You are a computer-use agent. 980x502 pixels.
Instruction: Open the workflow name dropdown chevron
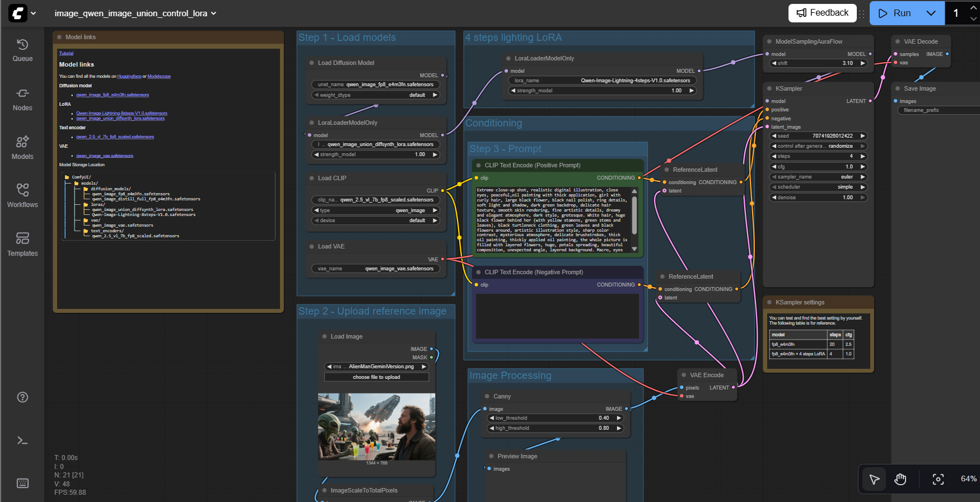pos(213,13)
